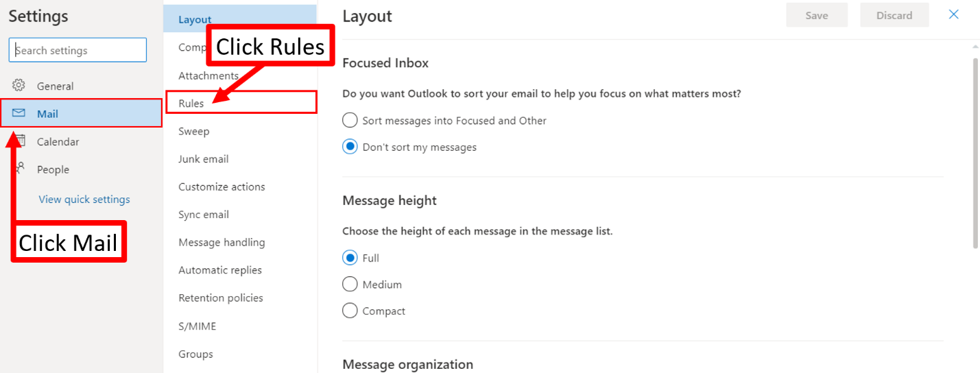
Task: Close the Settings panel with X
Action: (953, 14)
